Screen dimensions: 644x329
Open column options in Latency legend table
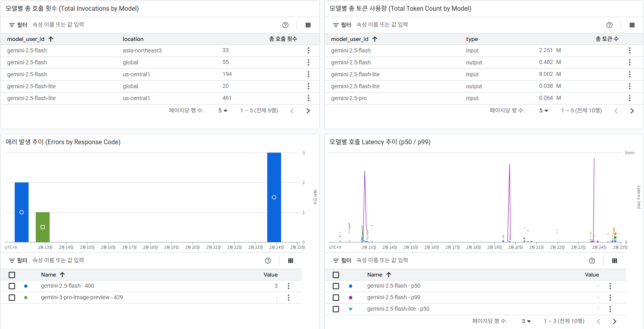615,261
